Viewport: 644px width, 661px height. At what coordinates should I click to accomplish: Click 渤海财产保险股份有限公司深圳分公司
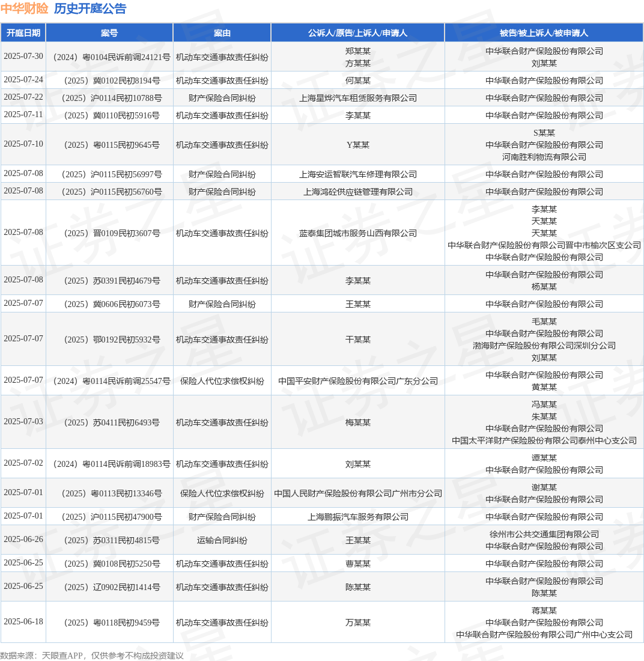point(544,346)
